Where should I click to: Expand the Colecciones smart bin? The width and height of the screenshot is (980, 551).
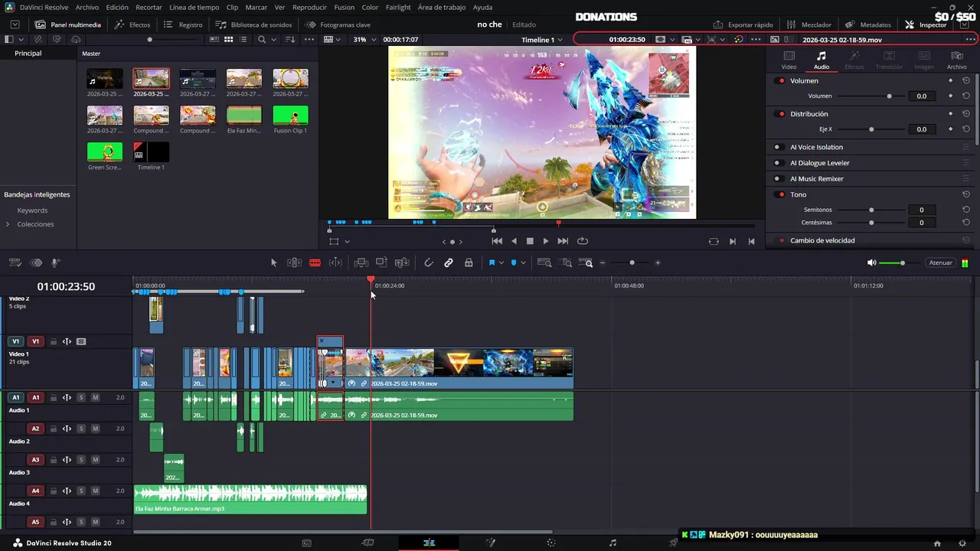click(8, 224)
